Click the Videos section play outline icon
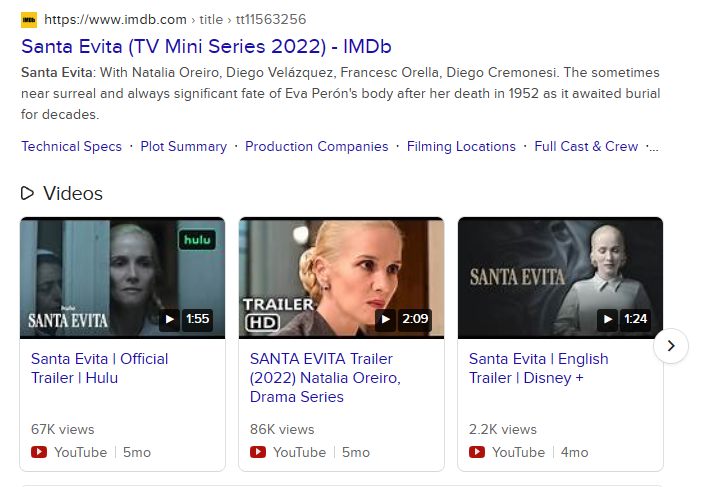 (27, 193)
